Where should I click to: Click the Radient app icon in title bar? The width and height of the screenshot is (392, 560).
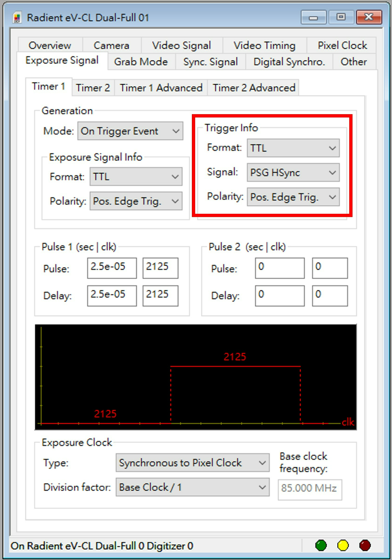coord(17,18)
